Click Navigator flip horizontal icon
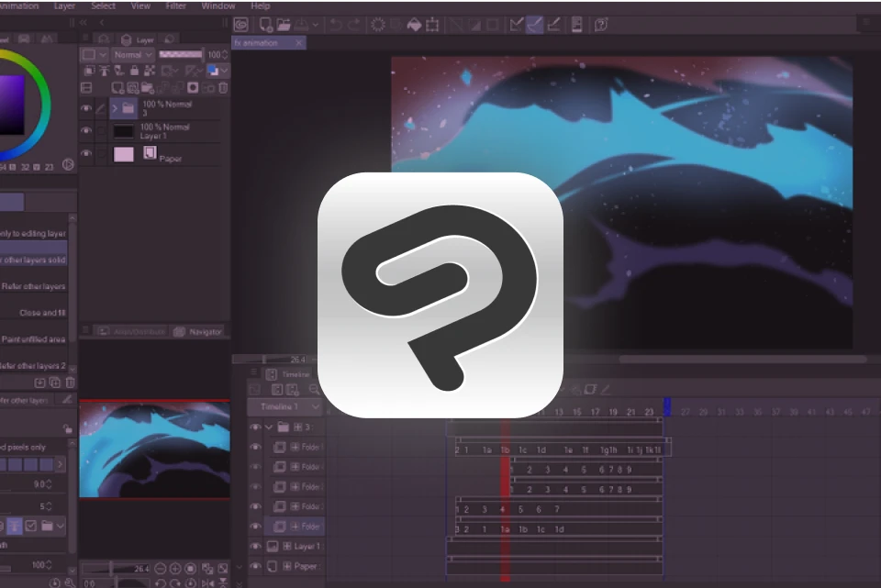Image resolution: width=881 pixels, height=588 pixels. (x=207, y=582)
